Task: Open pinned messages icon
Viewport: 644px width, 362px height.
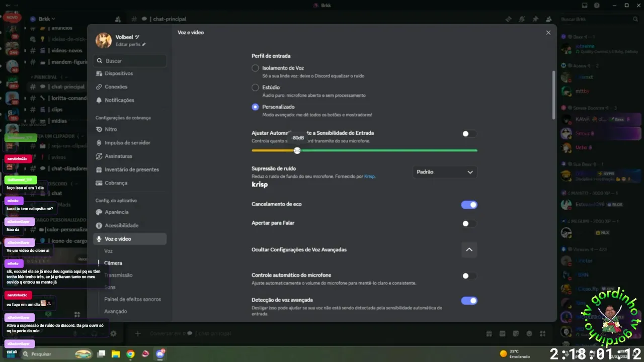Action: (535, 19)
